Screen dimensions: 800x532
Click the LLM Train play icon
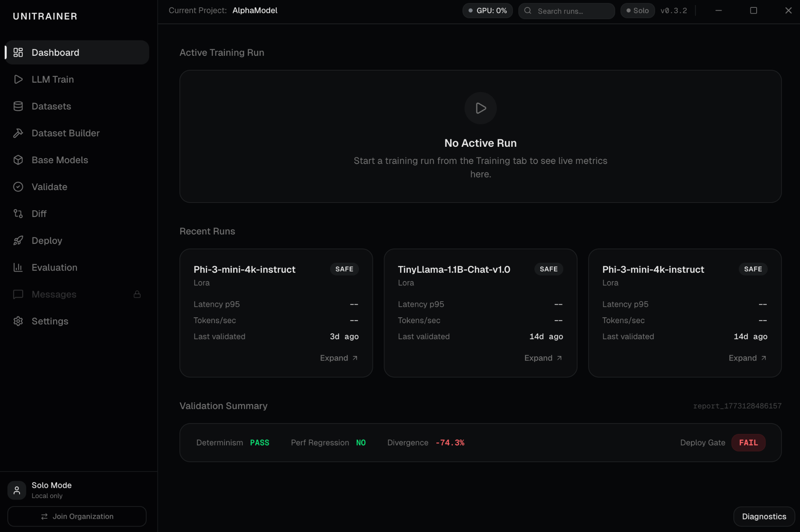18,79
